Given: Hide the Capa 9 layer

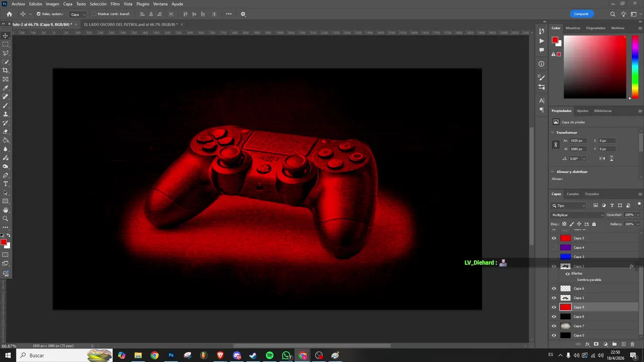Looking at the screenshot, I should (554, 307).
